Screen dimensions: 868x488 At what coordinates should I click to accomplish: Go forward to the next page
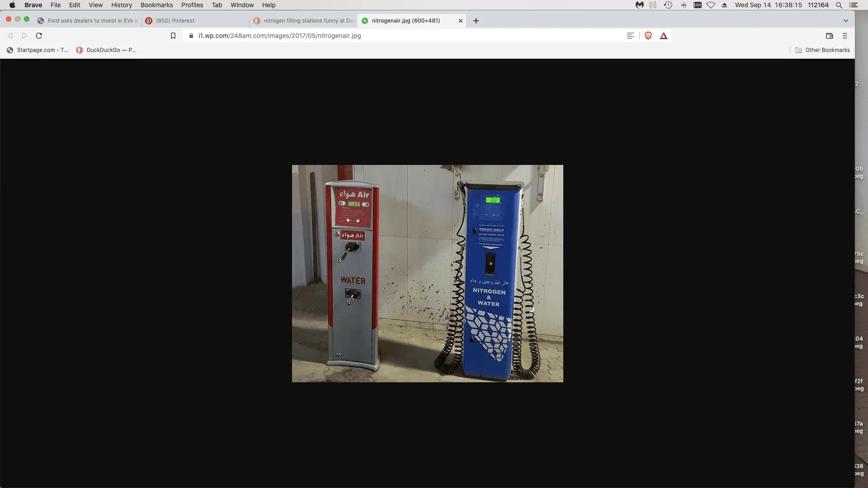[x=24, y=36]
